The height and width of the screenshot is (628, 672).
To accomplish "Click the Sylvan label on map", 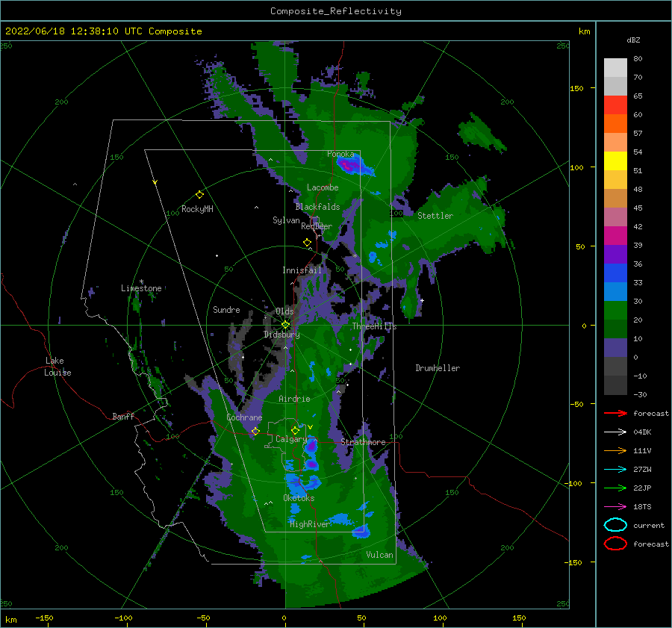I will point(286,220).
